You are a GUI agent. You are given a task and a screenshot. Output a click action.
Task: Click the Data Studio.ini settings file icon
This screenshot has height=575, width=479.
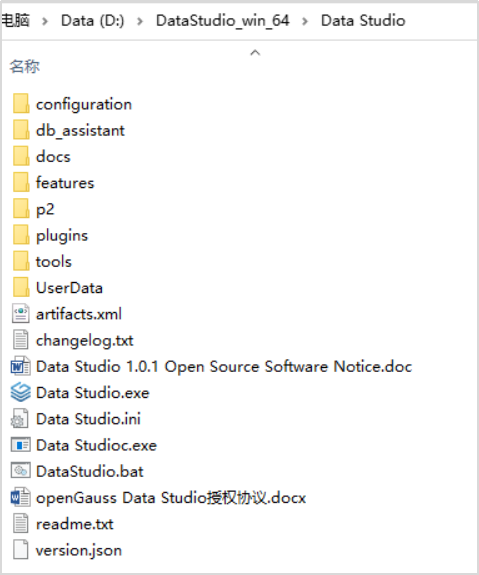[20, 419]
